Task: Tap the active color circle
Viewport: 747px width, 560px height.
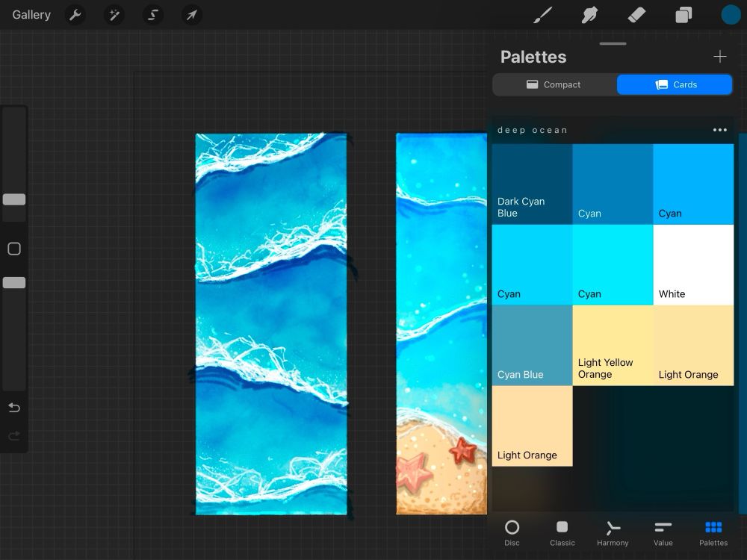Action: tap(731, 15)
